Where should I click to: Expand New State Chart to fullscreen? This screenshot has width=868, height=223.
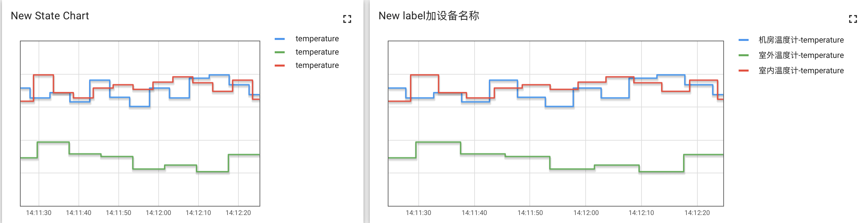pyautogui.click(x=347, y=19)
